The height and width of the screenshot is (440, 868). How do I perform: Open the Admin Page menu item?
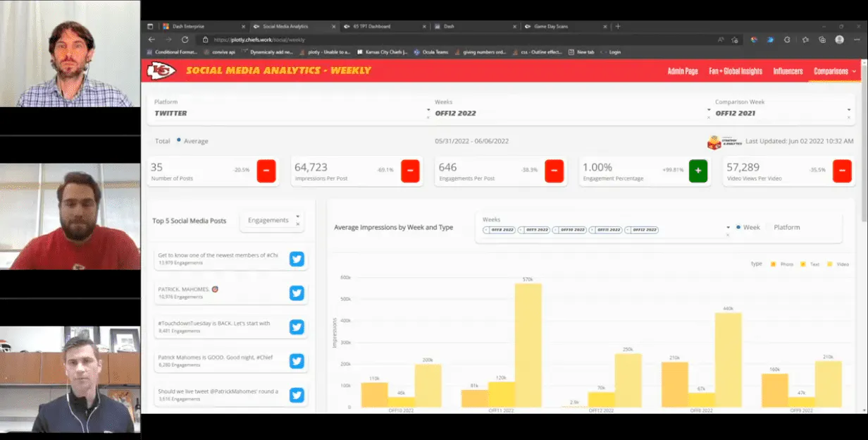click(x=682, y=71)
